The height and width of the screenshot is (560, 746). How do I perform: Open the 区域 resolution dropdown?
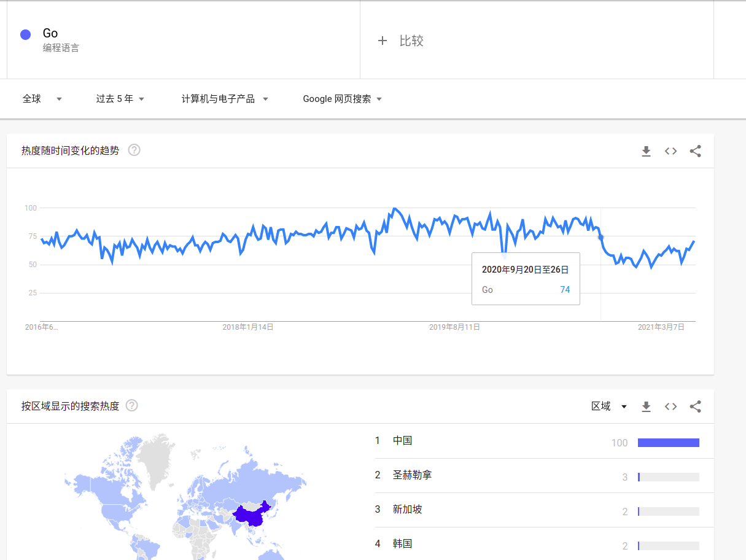point(609,406)
